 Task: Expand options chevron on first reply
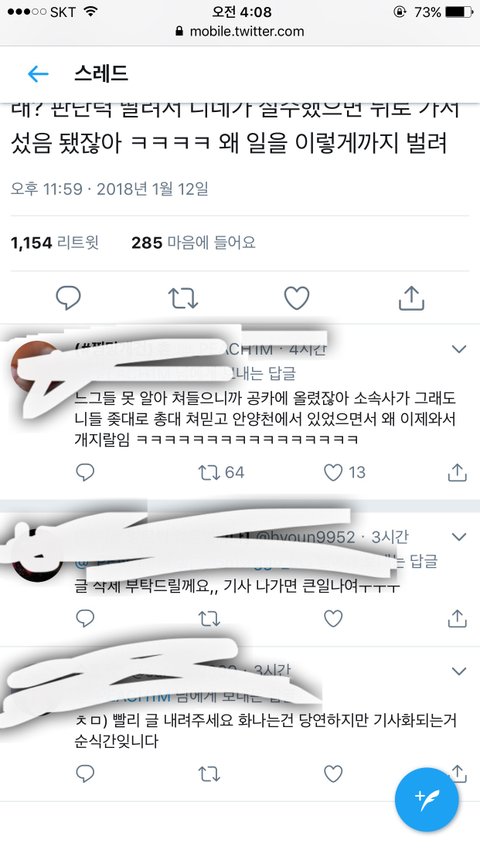459,349
